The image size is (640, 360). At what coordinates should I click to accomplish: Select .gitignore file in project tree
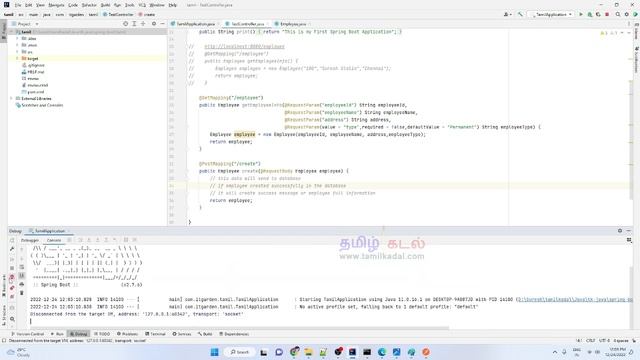tap(33, 65)
